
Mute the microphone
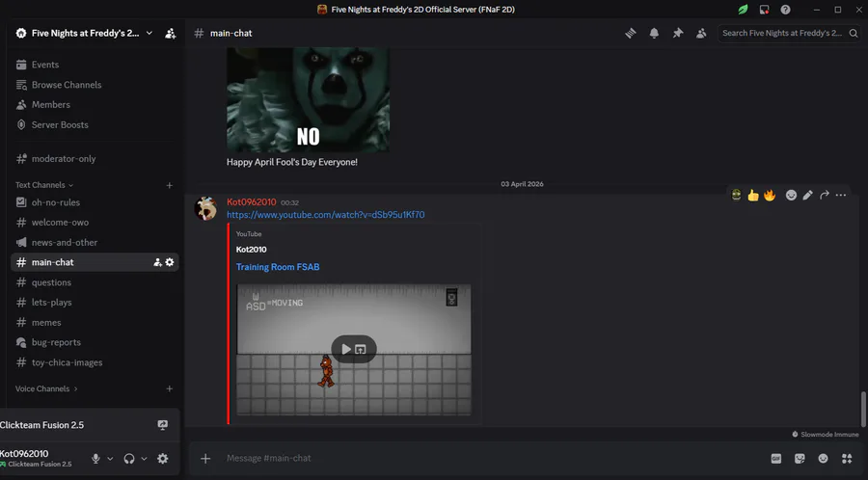point(95,459)
